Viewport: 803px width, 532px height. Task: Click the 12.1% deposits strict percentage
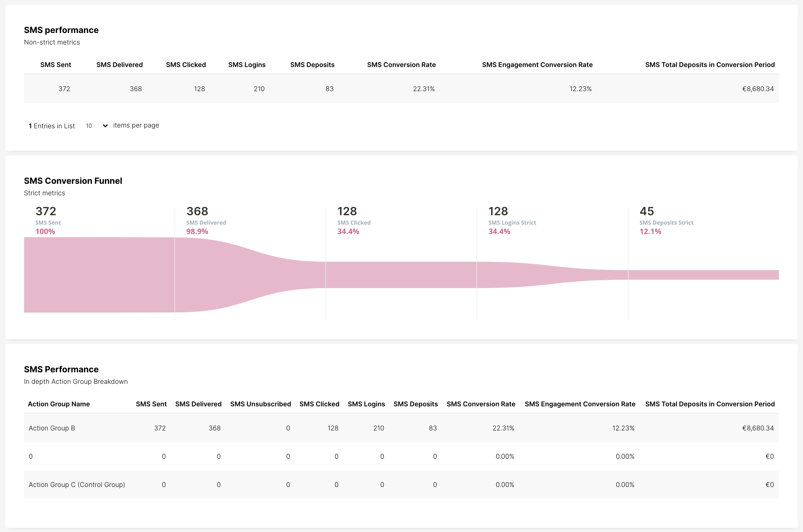[650, 231]
